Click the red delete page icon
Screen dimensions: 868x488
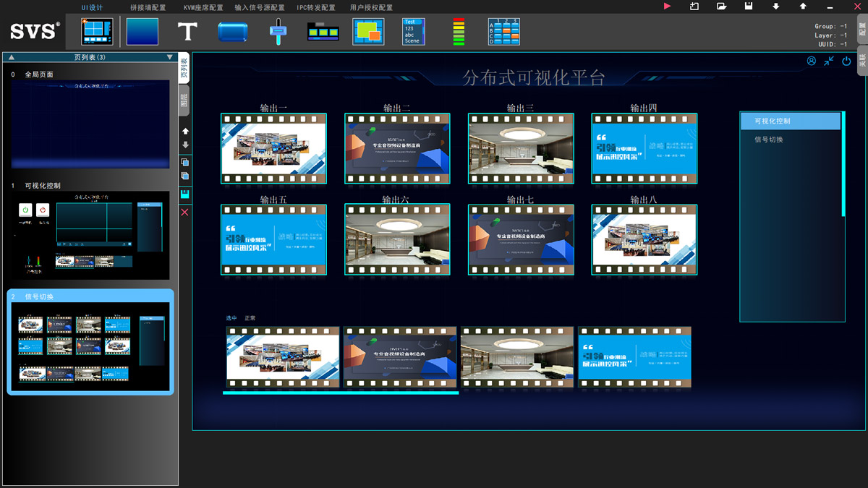184,212
